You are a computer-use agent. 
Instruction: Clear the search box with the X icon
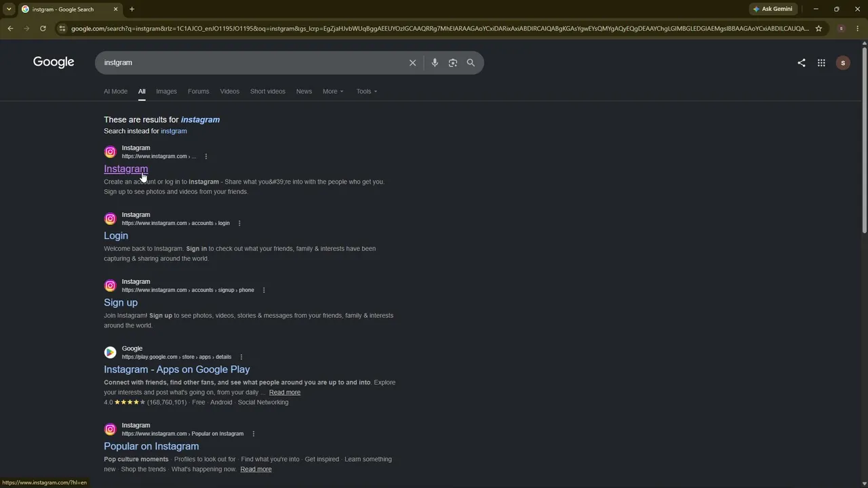pyautogui.click(x=412, y=62)
